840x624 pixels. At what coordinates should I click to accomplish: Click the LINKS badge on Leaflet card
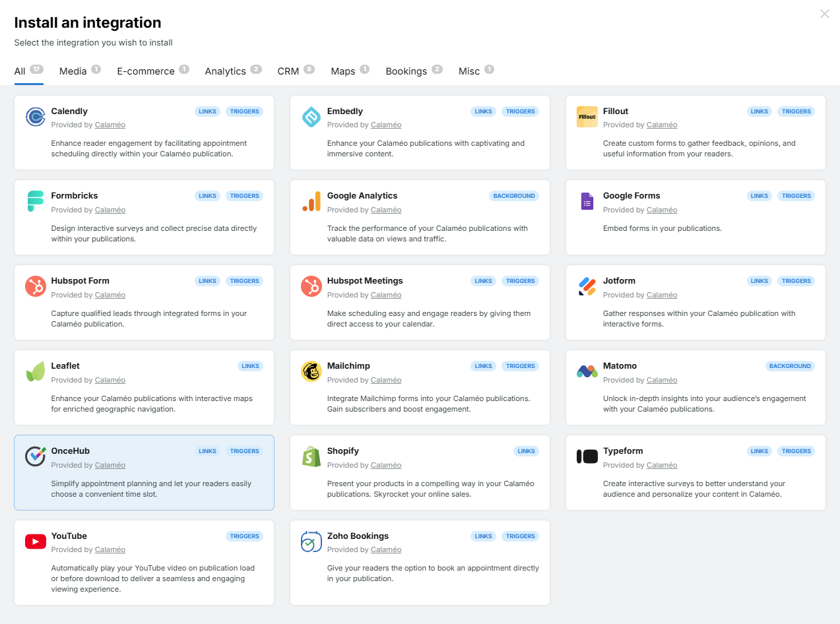point(251,366)
